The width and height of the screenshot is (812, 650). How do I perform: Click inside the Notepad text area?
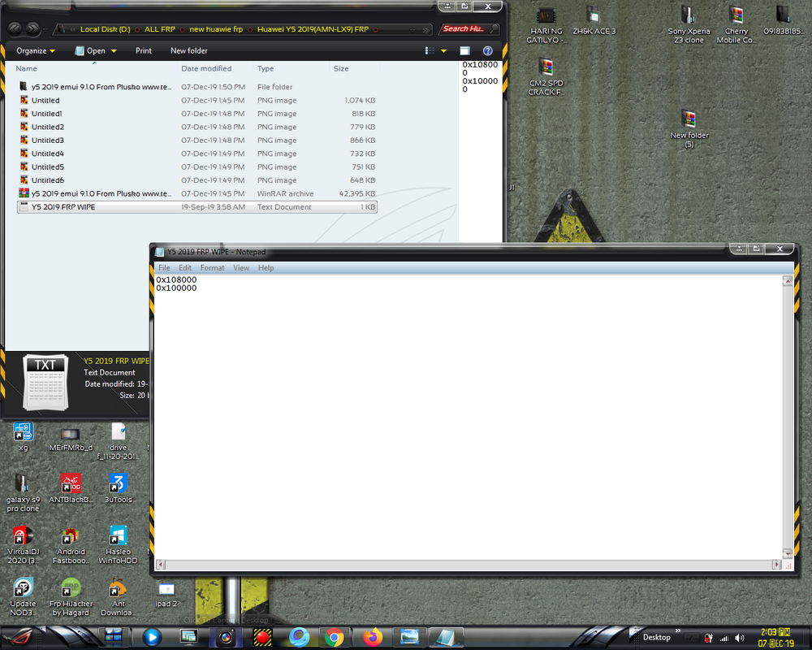click(469, 418)
